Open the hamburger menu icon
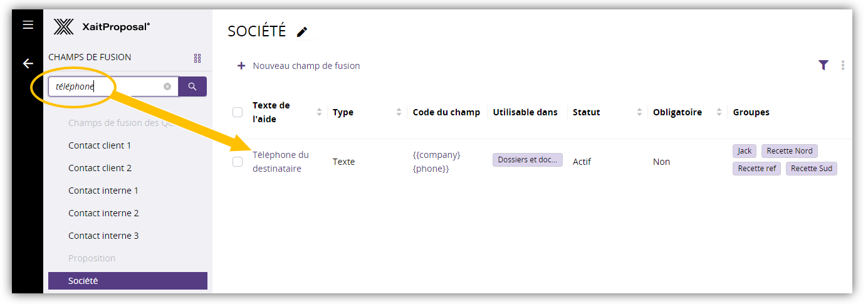This screenshot has width=868, height=304. 28,25
